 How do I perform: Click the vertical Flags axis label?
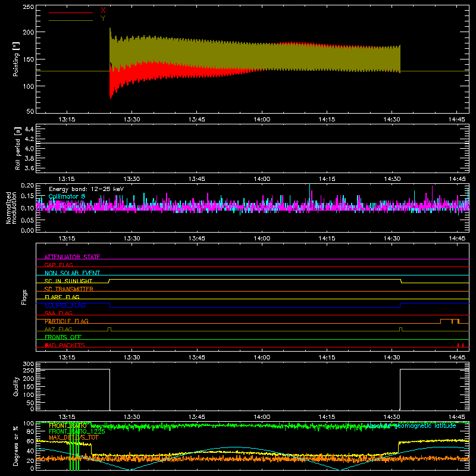tap(24, 297)
